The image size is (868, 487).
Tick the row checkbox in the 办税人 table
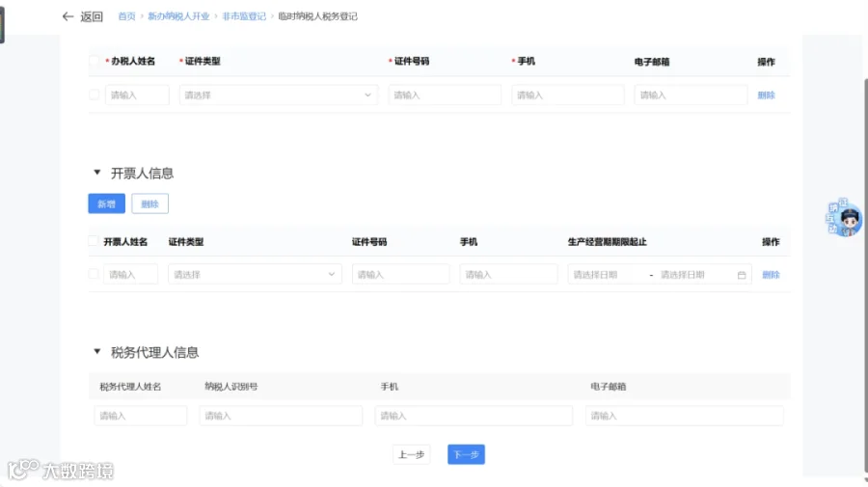[x=95, y=95]
